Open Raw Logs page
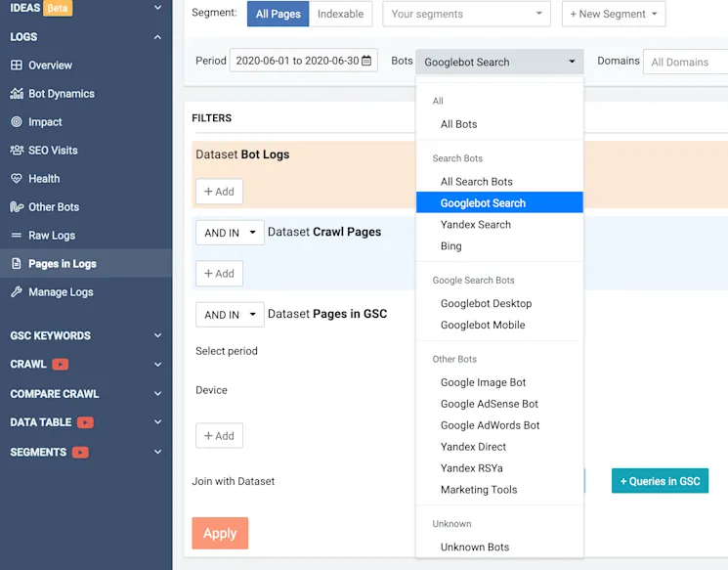 point(52,236)
